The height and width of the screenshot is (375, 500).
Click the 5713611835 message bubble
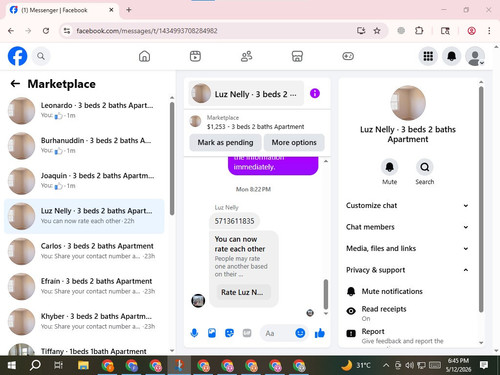(x=234, y=221)
